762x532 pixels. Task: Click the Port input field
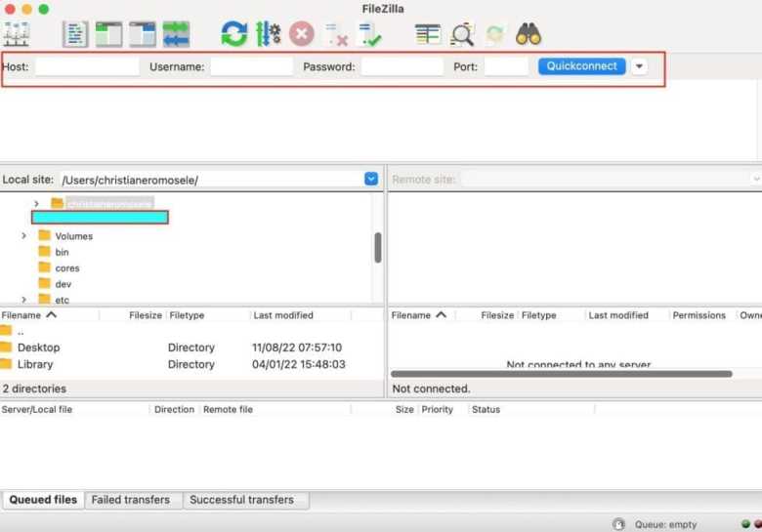(x=506, y=66)
